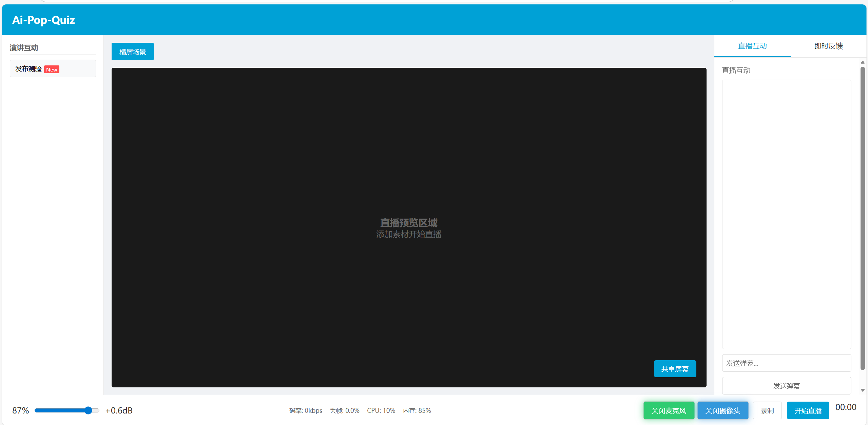
Task: Click the CPU usage status indicator
Action: pos(381,410)
